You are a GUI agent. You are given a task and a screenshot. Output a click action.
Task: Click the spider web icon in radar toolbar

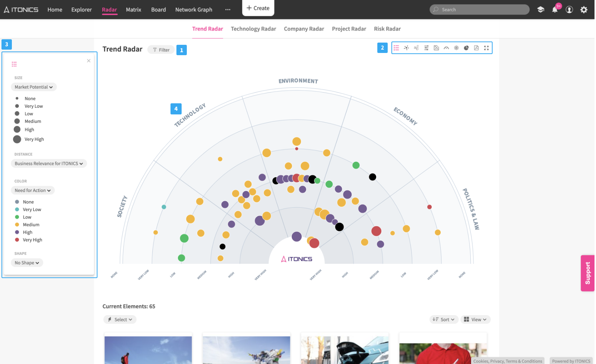pos(457,48)
